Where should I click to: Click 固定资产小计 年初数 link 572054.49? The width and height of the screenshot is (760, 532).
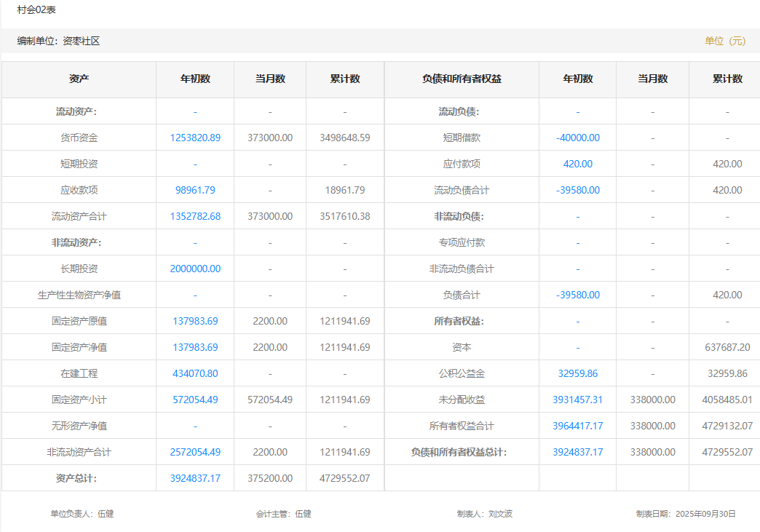195,400
